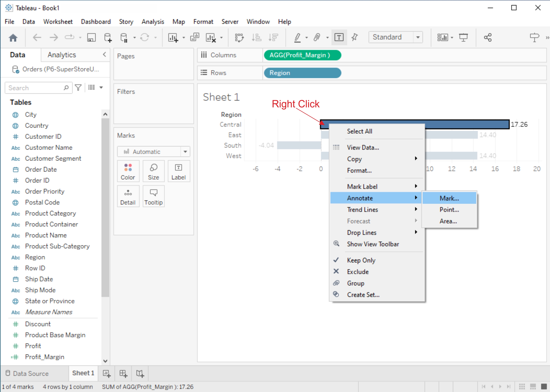Click the AGG(Profit_Margin) pill on Columns

pos(302,55)
